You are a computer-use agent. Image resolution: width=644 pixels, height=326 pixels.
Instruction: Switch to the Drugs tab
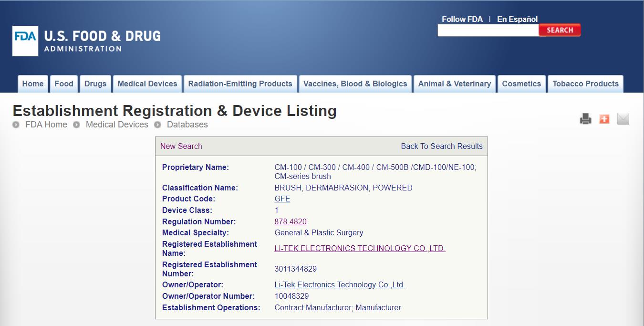(95, 84)
